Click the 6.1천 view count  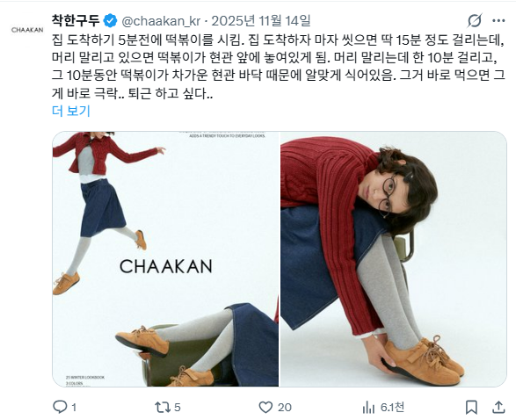point(392,408)
